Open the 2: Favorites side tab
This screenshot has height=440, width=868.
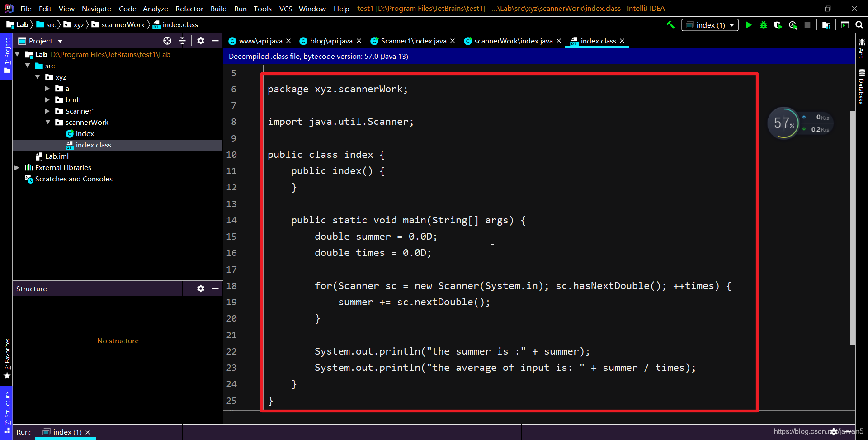click(x=7, y=359)
